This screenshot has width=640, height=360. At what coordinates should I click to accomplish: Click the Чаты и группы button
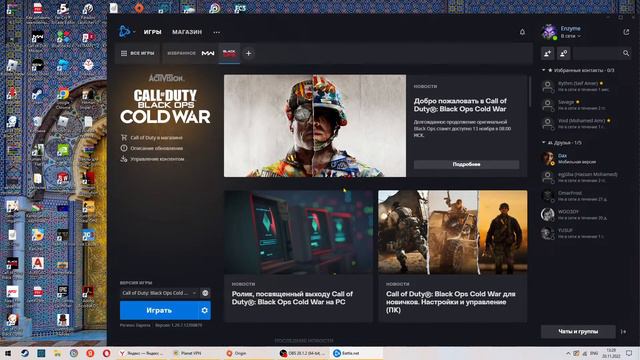(578, 332)
